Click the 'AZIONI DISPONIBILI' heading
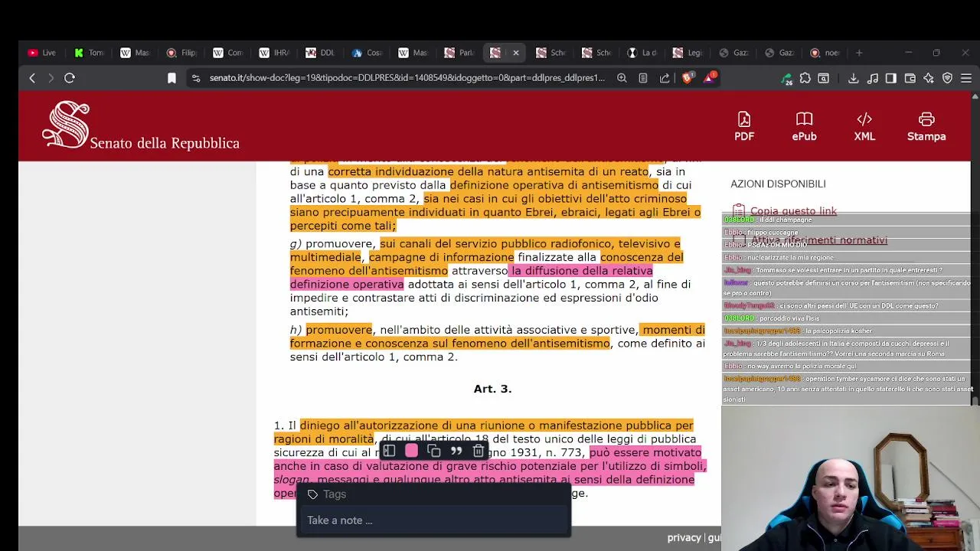Viewport: 980px width, 551px height. tap(778, 184)
